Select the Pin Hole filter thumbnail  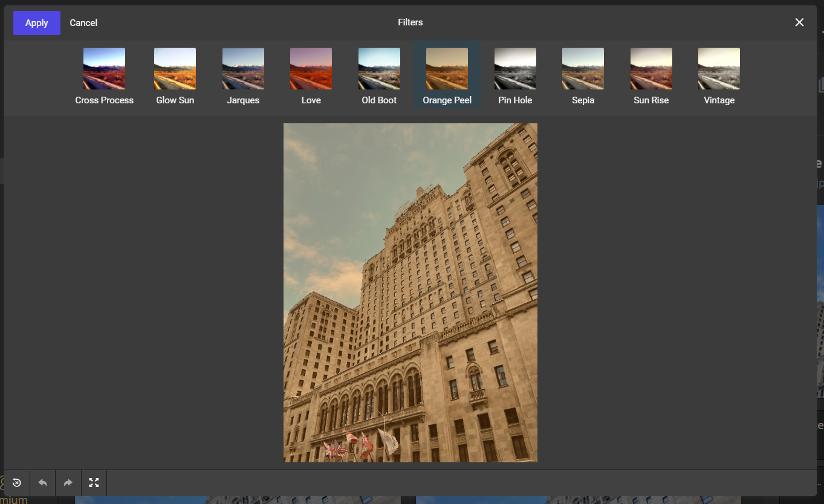[515, 69]
